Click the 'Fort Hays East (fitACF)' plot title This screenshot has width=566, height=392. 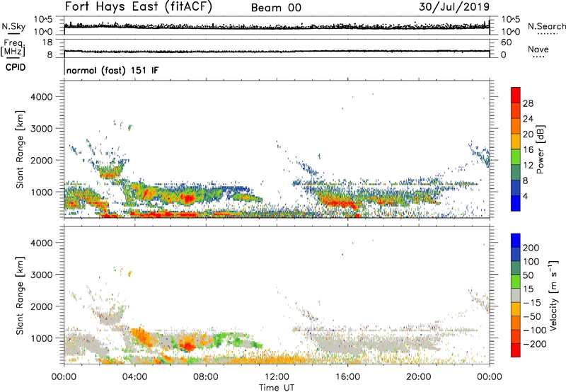coord(139,6)
